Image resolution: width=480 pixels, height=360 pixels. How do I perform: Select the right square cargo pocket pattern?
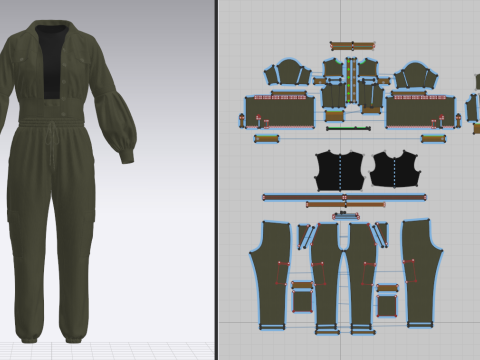coord(387,305)
